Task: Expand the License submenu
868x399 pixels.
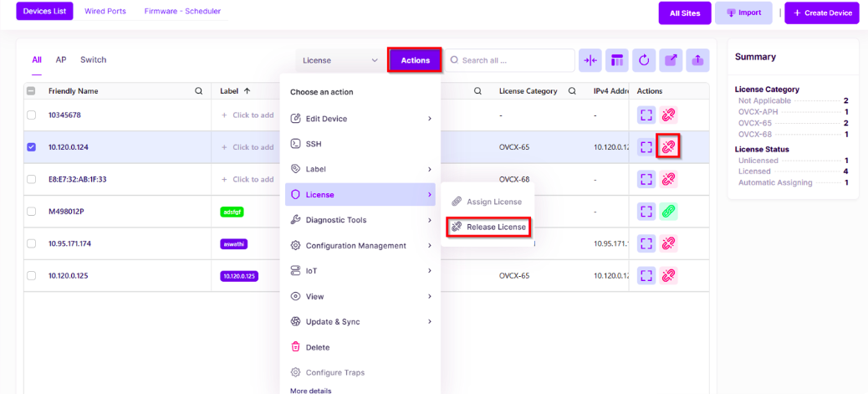Action: coord(360,195)
